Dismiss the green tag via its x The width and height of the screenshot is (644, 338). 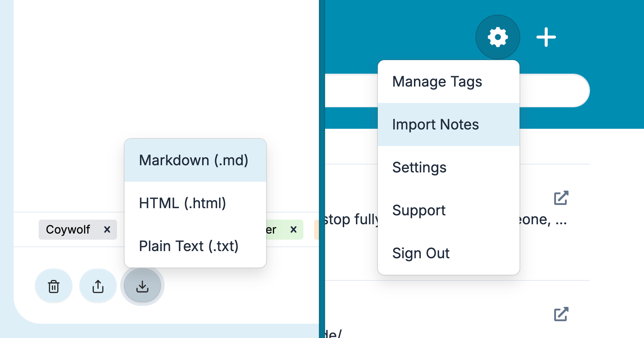click(294, 230)
